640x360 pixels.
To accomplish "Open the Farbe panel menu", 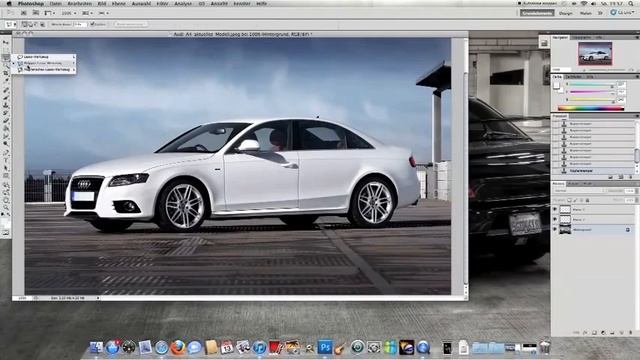I will [638, 77].
